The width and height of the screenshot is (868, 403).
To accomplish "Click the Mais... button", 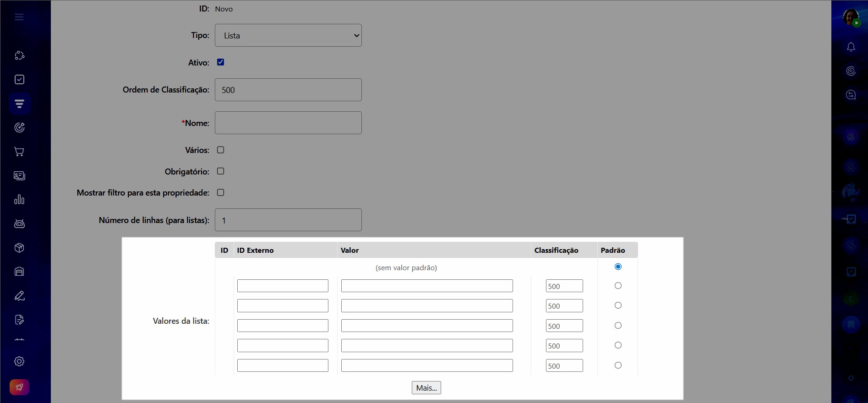I will point(426,388).
